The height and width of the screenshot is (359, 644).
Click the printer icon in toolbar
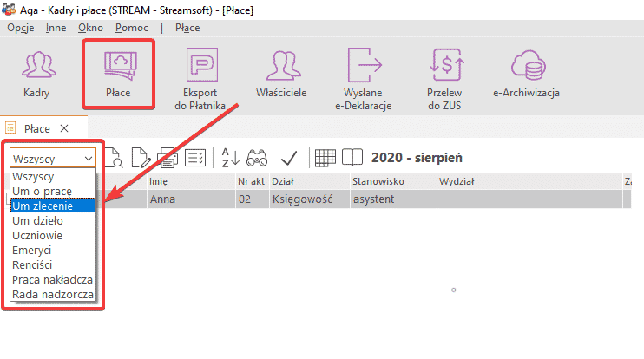[168, 158]
